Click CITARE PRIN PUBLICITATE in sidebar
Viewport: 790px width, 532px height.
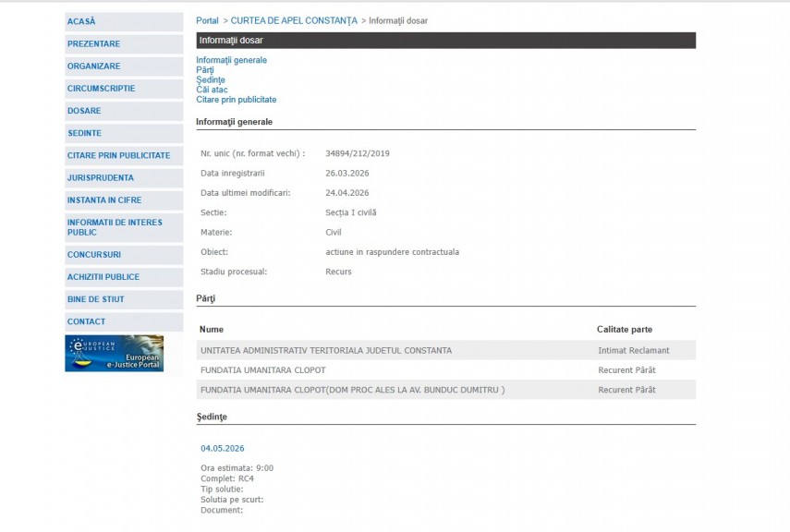pyautogui.click(x=118, y=155)
